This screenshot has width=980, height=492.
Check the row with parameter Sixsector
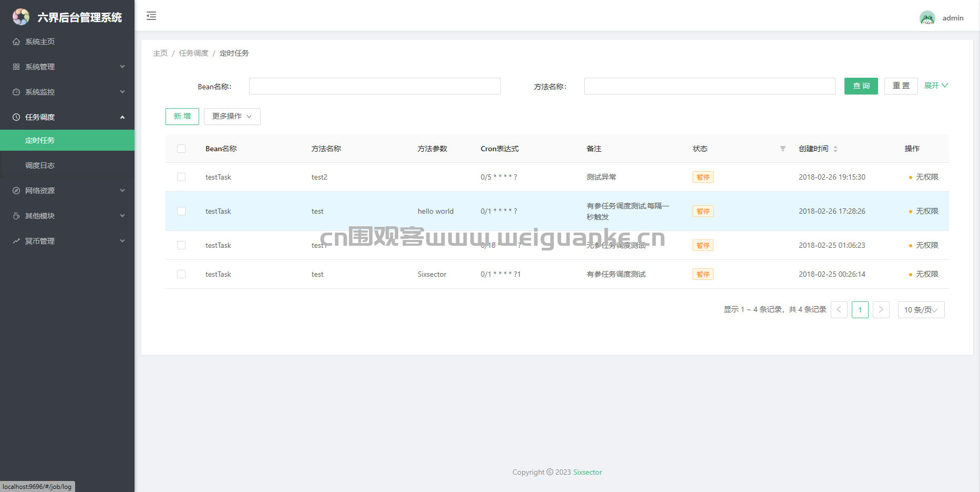tap(181, 274)
